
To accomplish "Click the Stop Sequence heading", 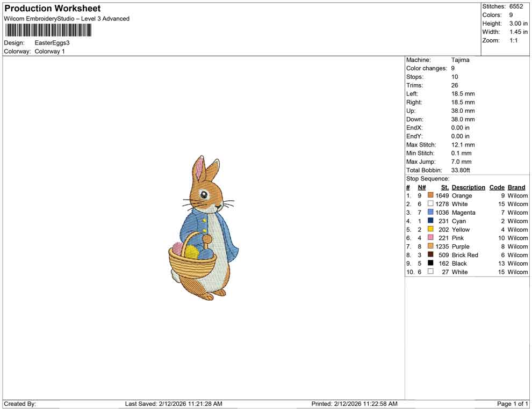I will [428, 179].
